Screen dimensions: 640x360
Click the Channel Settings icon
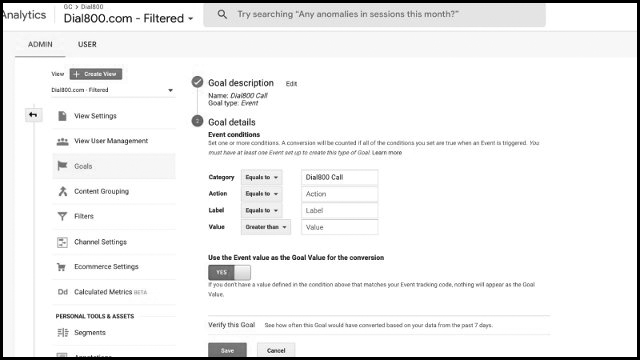(62, 242)
